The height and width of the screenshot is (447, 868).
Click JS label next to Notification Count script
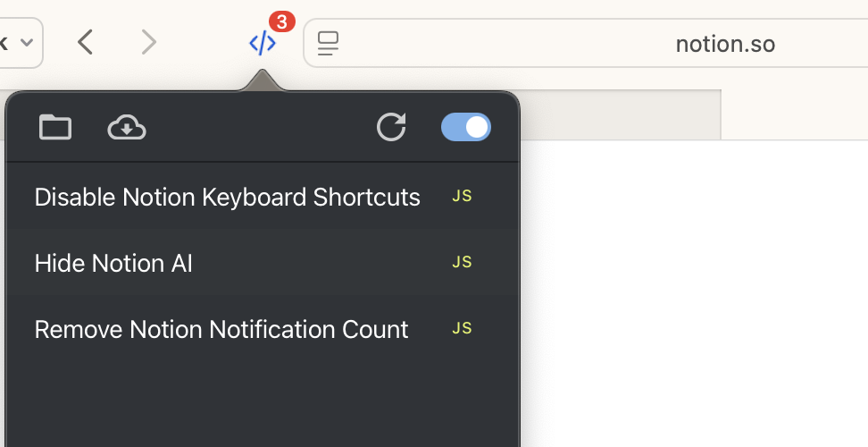coord(462,328)
